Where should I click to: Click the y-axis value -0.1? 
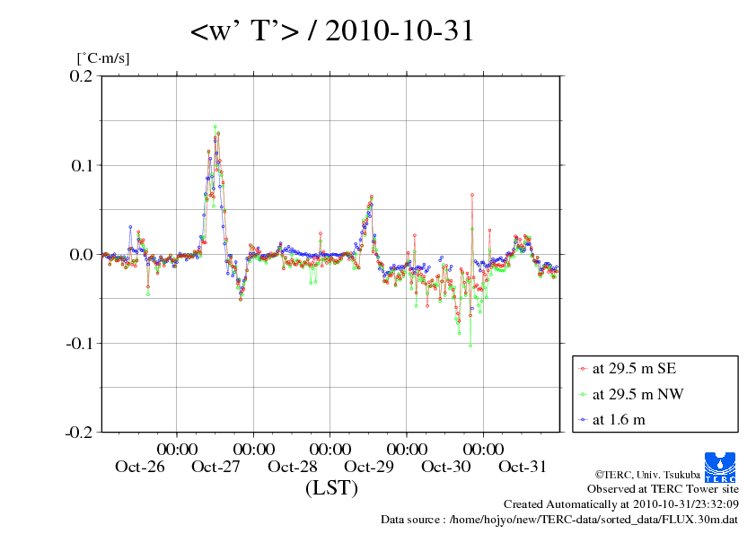click(79, 344)
